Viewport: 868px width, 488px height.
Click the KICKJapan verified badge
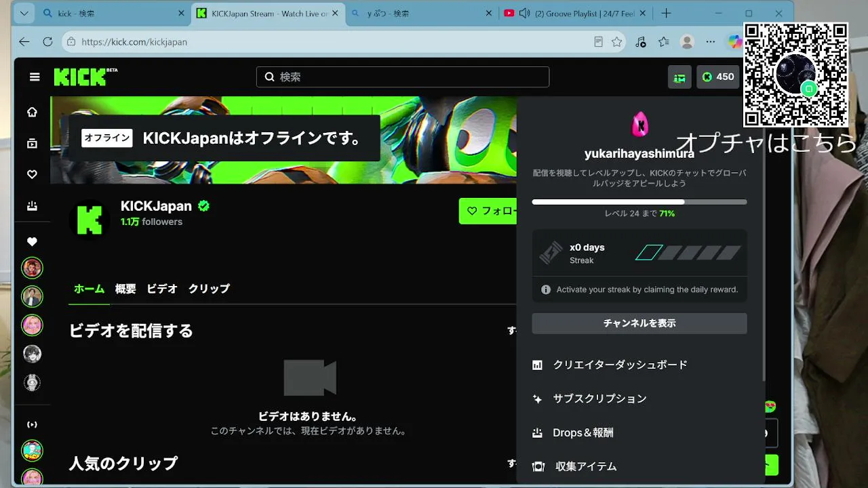click(204, 206)
